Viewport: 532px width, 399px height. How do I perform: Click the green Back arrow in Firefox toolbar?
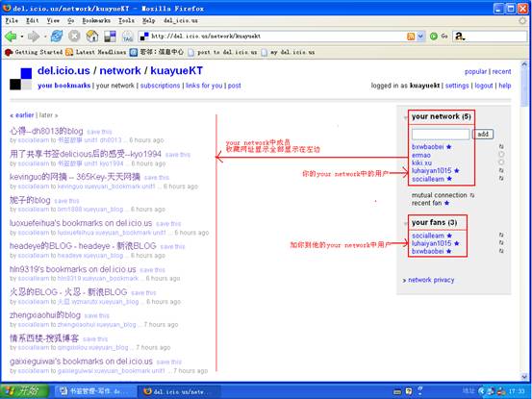click(x=11, y=36)
